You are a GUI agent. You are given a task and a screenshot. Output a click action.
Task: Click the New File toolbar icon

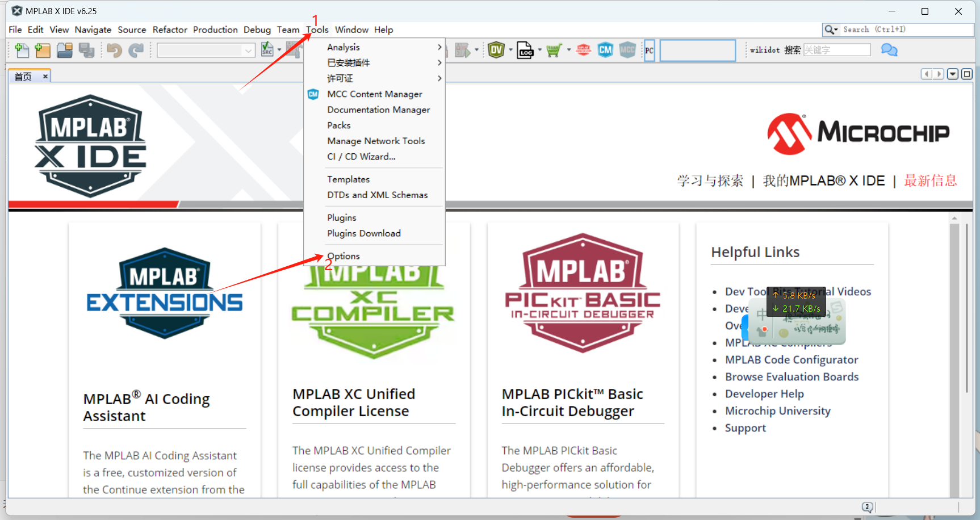[x=22, y=51]
